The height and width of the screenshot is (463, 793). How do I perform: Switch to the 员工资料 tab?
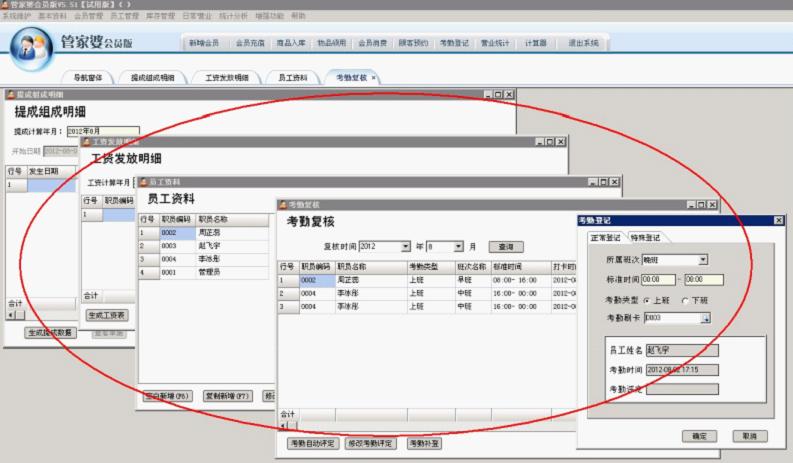click(x=292, y=77)
